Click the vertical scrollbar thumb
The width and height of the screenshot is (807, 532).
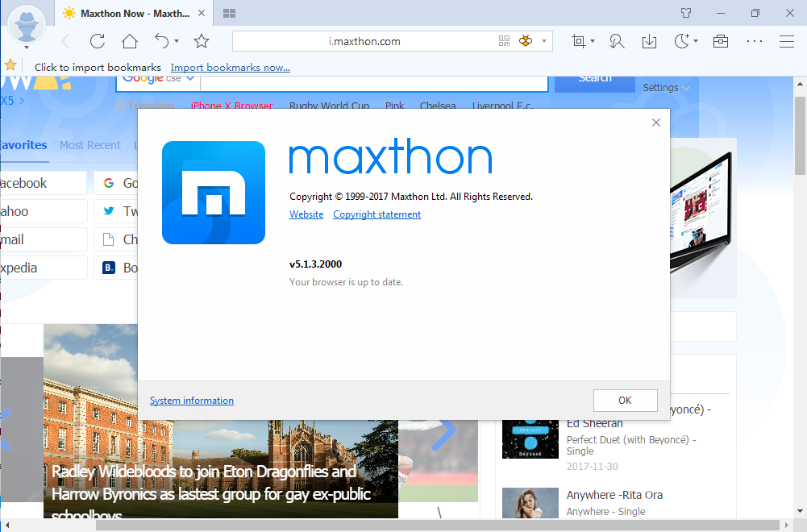pyautogui.click(x=801, y=136)
